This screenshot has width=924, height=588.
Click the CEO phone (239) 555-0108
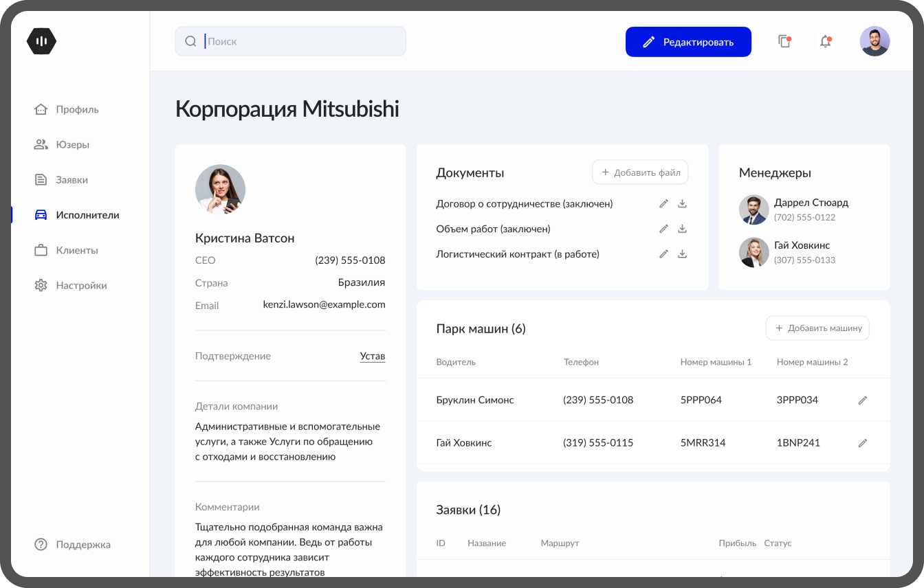click(x=351, y=260)
